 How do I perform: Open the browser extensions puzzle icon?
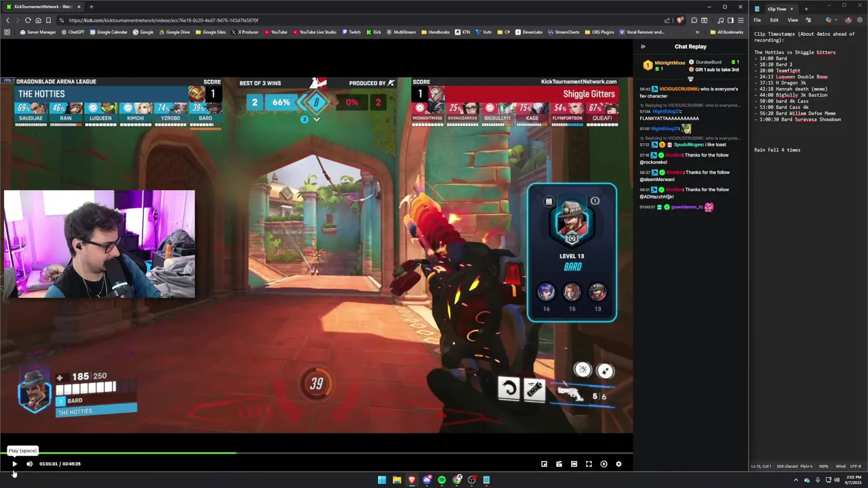pyautogui.click(x=694, y=20)
